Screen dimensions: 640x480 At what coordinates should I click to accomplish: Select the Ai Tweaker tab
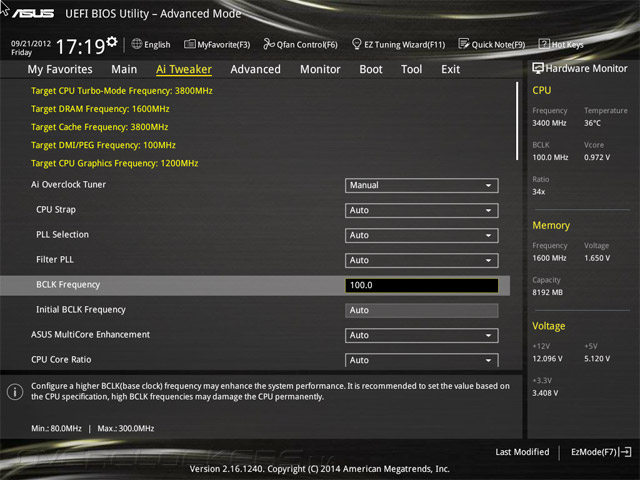(x=184, y=69)
